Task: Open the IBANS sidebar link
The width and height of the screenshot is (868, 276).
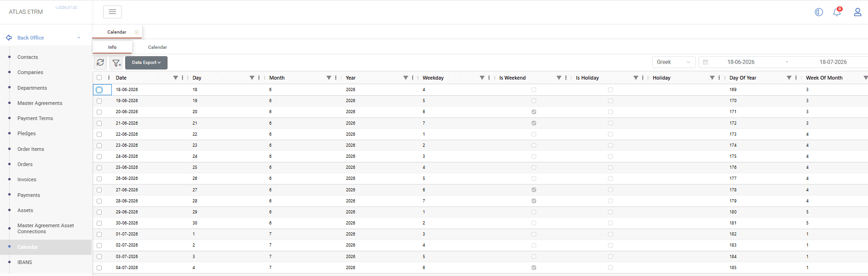Action: coord(25,263)
